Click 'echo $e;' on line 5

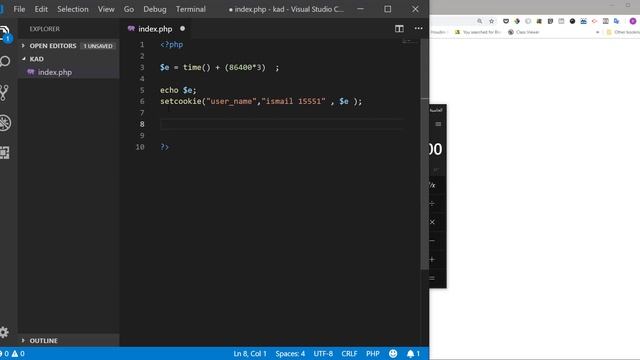[x=178, y=90]
